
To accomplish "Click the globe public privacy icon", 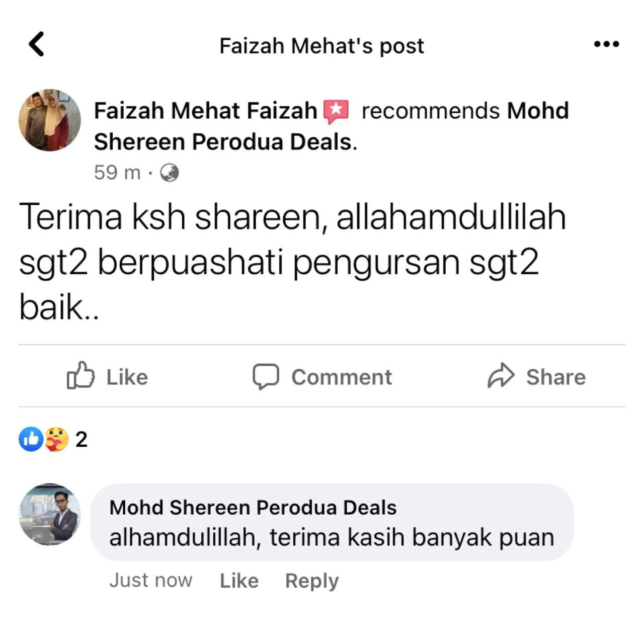I will click(x=170, y=173).
